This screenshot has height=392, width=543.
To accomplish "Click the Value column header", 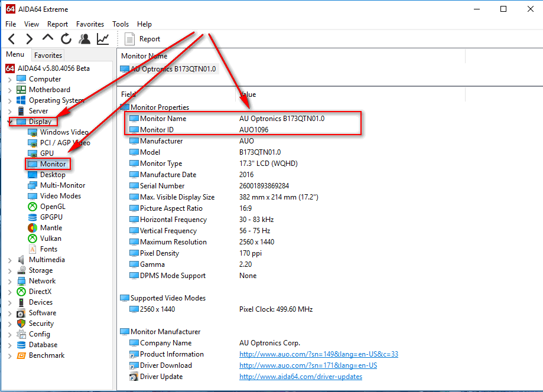I will click(x=350, y=94).
